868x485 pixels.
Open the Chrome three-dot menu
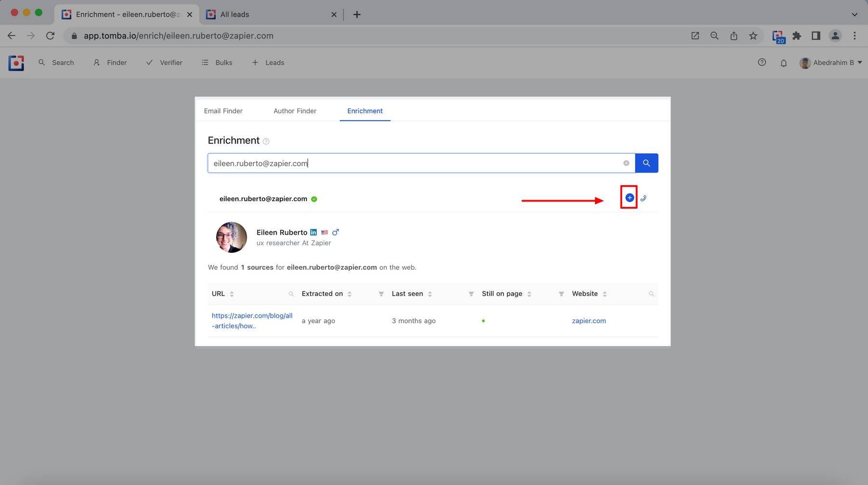tap(854, 36)
